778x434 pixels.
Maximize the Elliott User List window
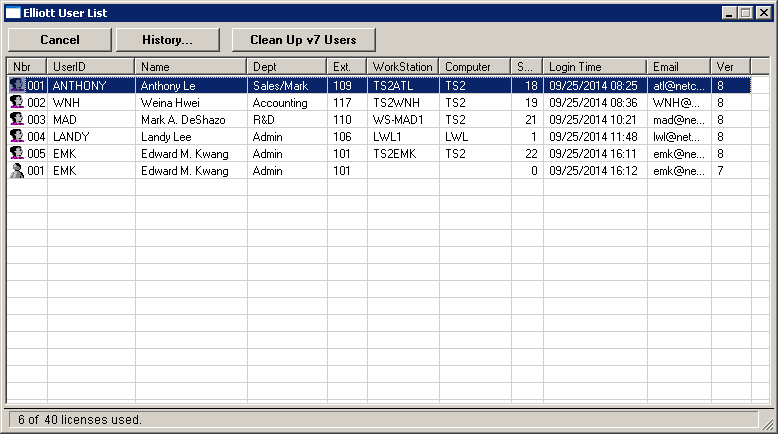click(745, 13)
